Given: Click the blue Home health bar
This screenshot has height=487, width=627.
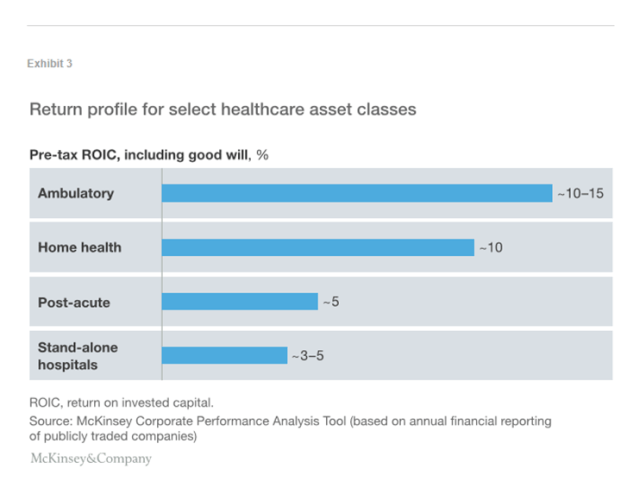Looking at the screenshot, I should point(317,247).
